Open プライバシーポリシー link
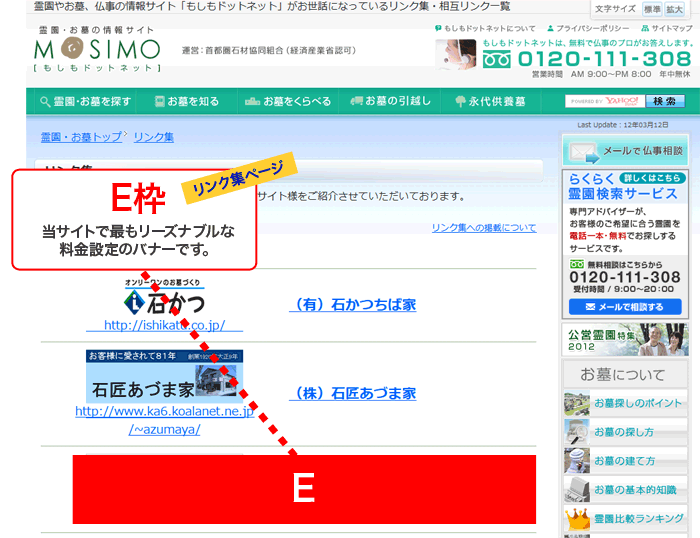700x538 pixels. (x=588, y=29)
